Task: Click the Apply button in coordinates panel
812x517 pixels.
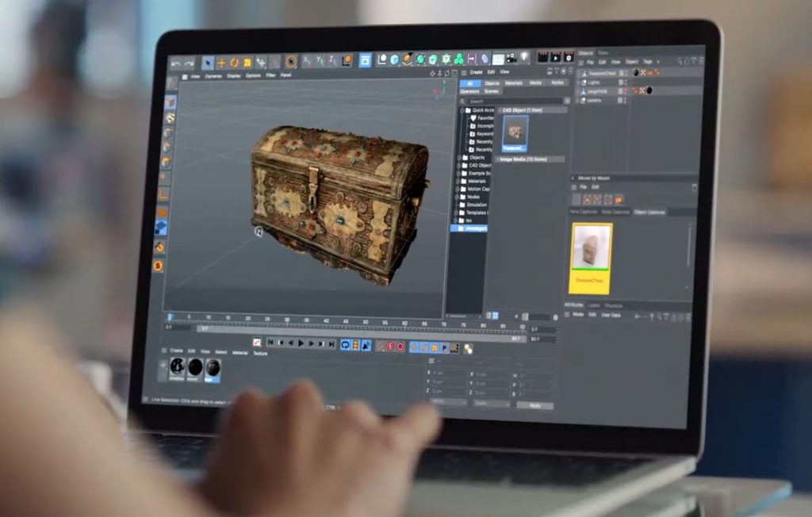Action: (x=534, y=405)
